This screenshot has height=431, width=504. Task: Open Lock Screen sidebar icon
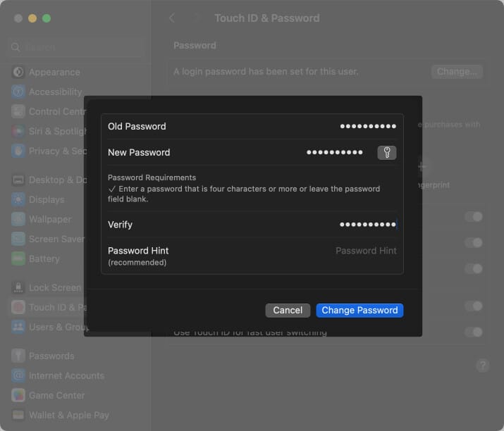point(18,288)
